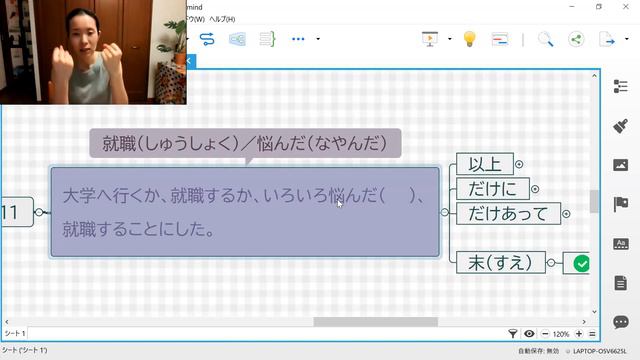Viewport: 640px width, 360px height.
Task: Click the green checkmark topic
Action: 577,263
